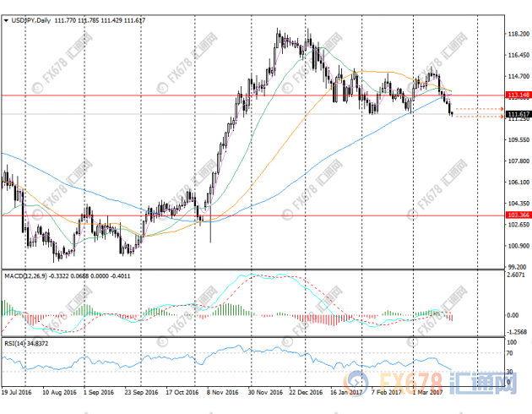Click the 118.200 level on price axis
The height and width of the screenshot is (414, 532).
[518, 35]
